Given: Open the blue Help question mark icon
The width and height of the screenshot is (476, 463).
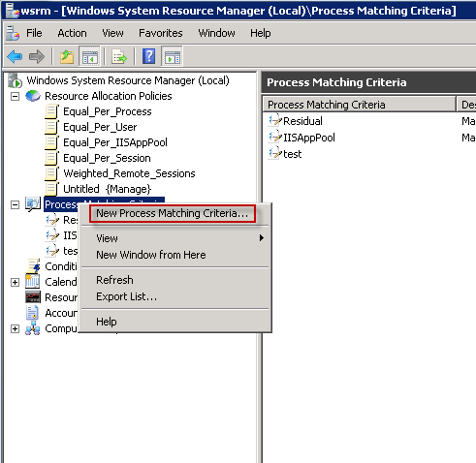Looking at the screenshot, I should tap(149, 56).
